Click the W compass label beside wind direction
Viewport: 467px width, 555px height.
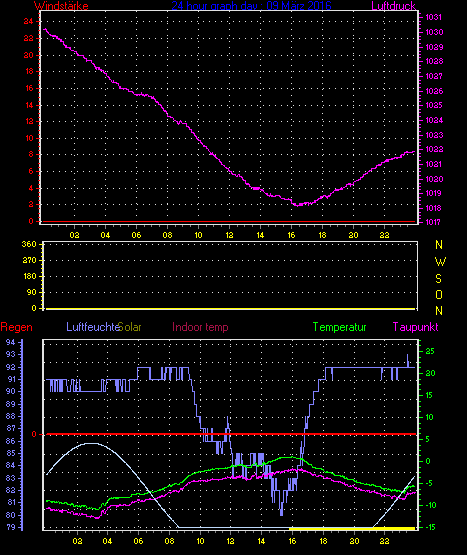(x=440, y=262)
